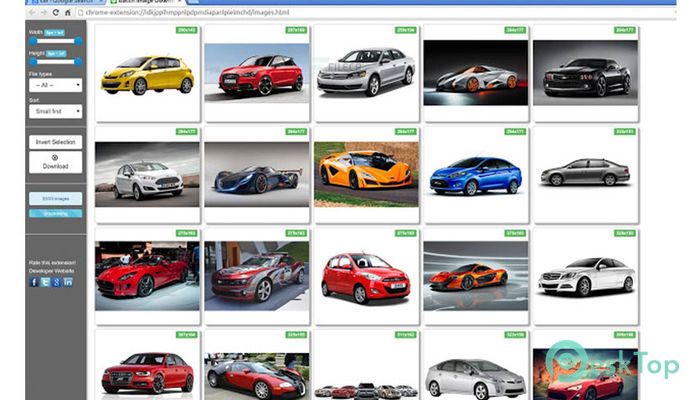Click the Height slider right handle
Viewport: 700px width, 400px height.
[78, 62]
